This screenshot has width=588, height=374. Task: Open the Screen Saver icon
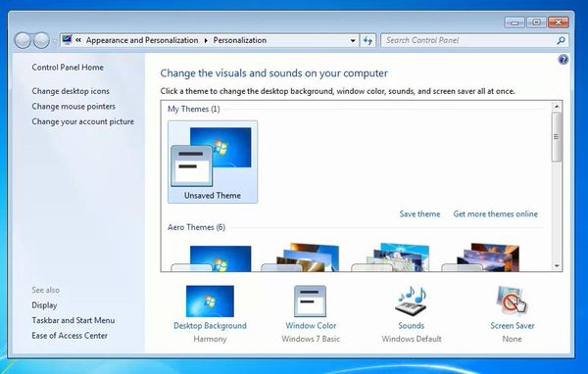[x=512, y=301]
